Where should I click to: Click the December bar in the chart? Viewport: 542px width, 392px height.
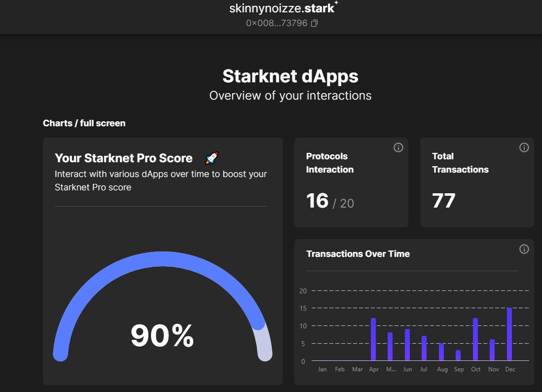(510, 334)
